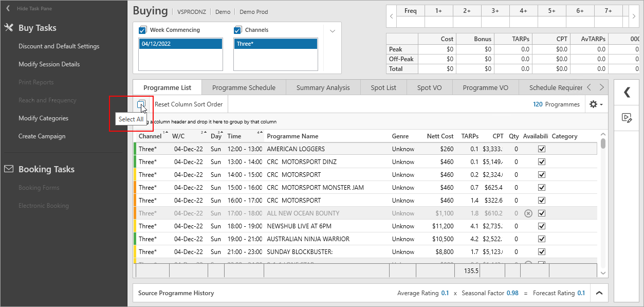Click unavailable icon on ALL NEW OCEAN BOUNTY row
The image size is (644, 307).
pyautogui.click(x=528, y=213)
